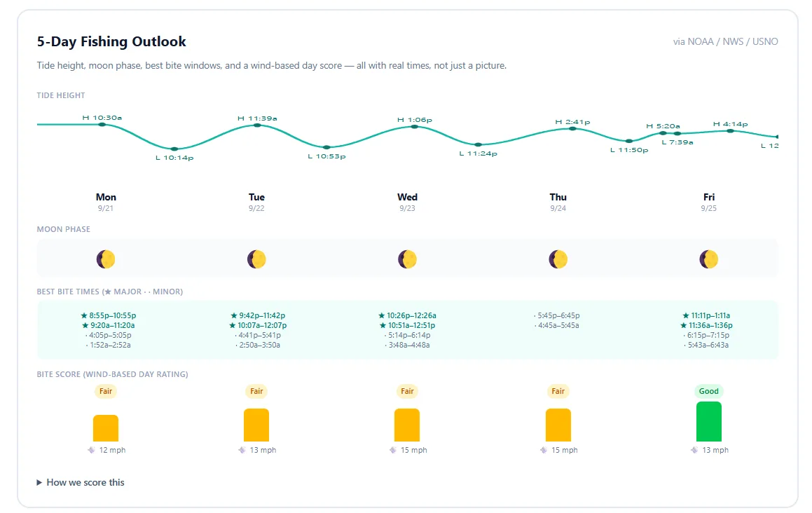Click Thursday's moon phase icon

click(558, 259)
